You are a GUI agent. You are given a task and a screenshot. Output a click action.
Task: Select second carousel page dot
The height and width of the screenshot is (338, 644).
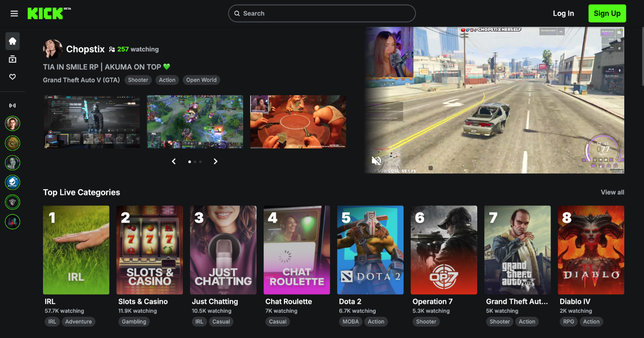coord(195,161)
